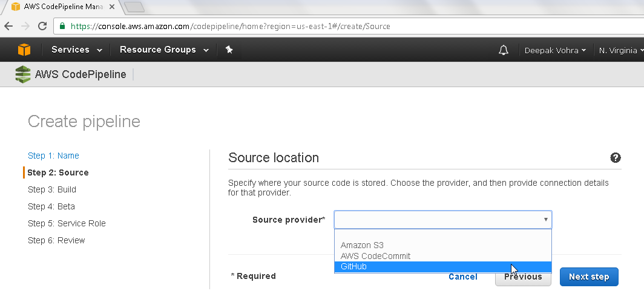Select the AWS CodePipeline browser tab

[64, 7]
